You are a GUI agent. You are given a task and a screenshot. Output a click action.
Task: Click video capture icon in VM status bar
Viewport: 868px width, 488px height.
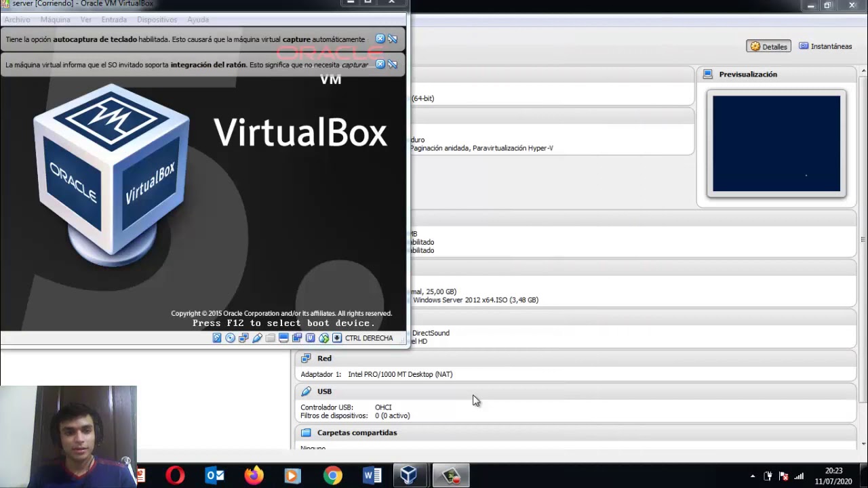click(297, 338)
